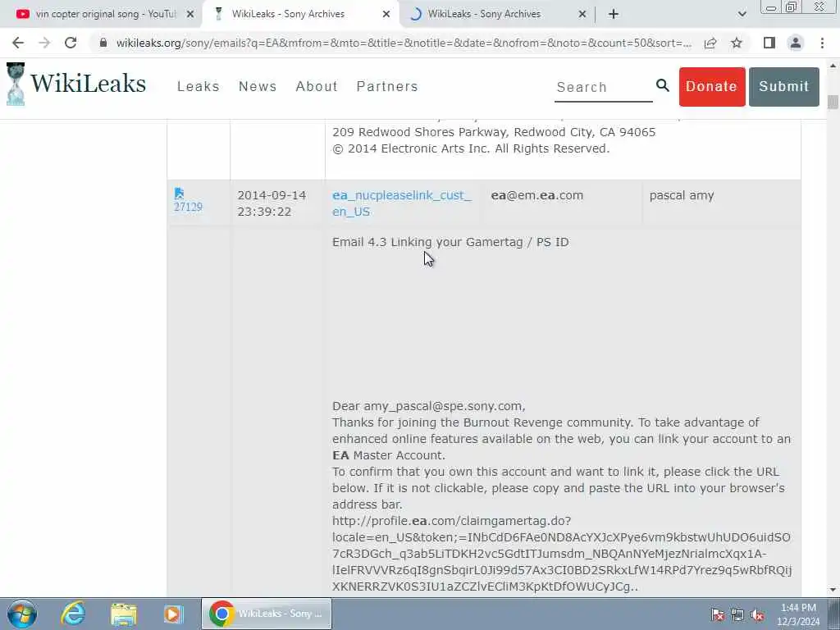Image resolution: width=840 pixels, height=630 pixels.
Task: Open the taskbar clock 1:44 PM
Action: 798,614
